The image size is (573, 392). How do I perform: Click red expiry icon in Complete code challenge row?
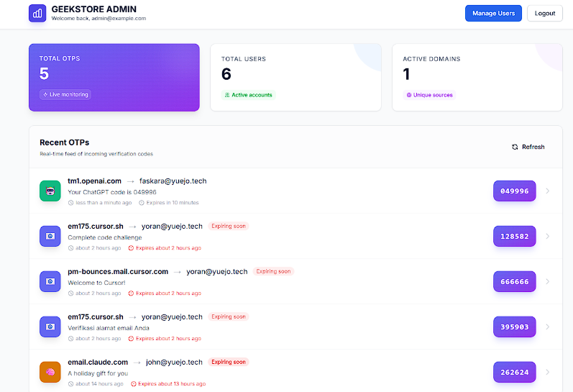tap(131, 248)
